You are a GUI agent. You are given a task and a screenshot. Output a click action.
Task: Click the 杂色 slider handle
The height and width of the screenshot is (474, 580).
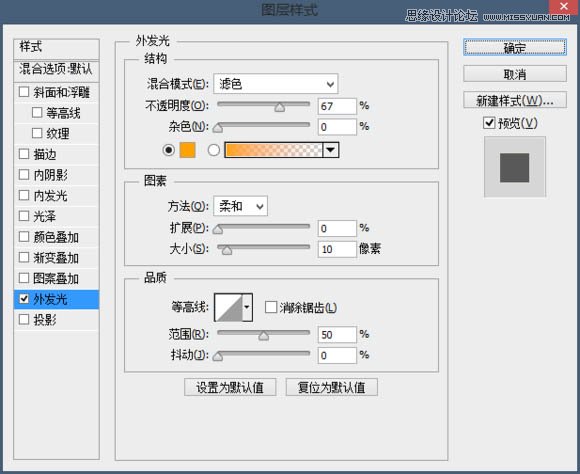pyautogui.click(x=218, y=128)
